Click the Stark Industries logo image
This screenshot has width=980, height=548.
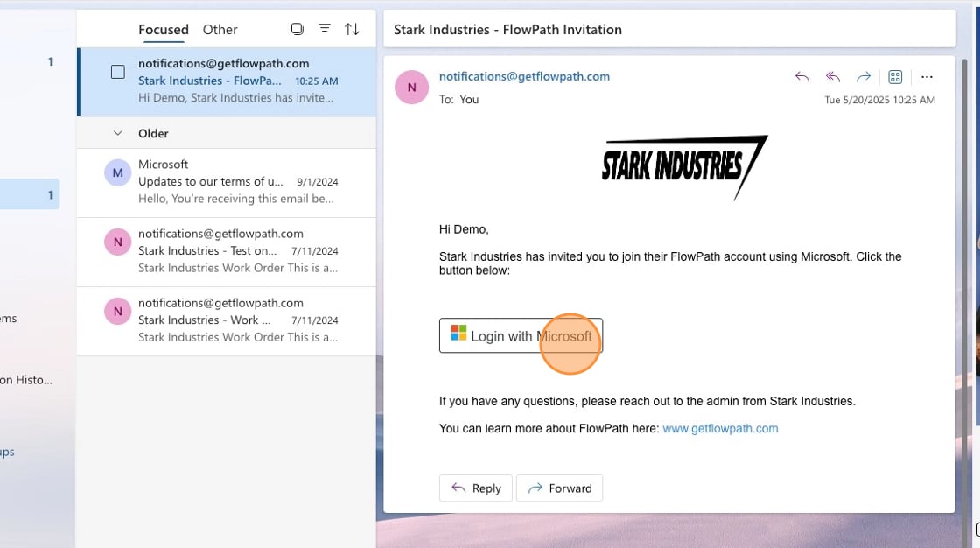coord(684,167)
